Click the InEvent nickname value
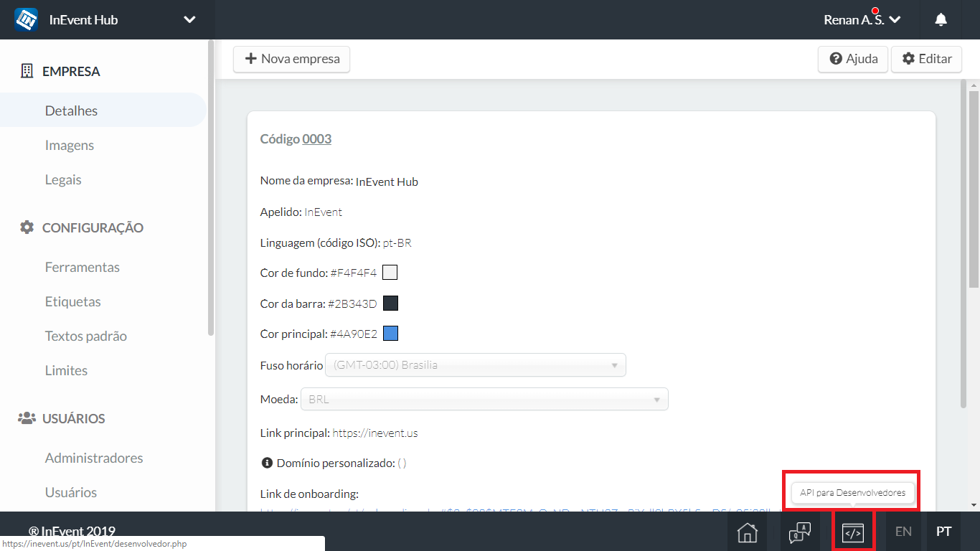The width and height of the screenshot is (980, 551). [324, 212]
